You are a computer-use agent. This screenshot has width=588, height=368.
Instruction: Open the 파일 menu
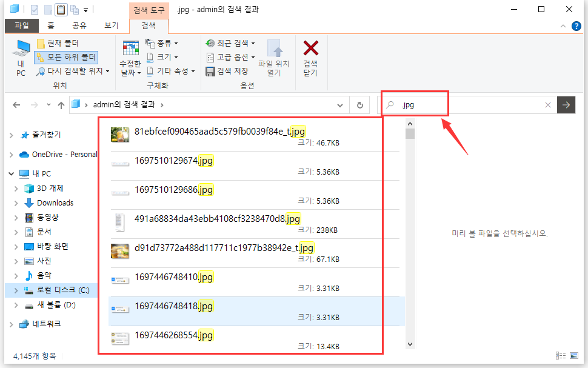[22, 25]
